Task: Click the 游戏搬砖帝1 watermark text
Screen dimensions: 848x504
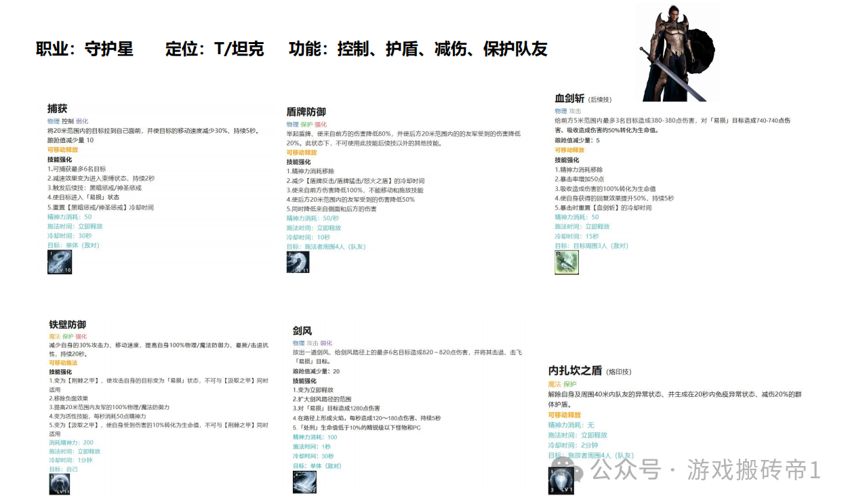Action: pos(754,469)
